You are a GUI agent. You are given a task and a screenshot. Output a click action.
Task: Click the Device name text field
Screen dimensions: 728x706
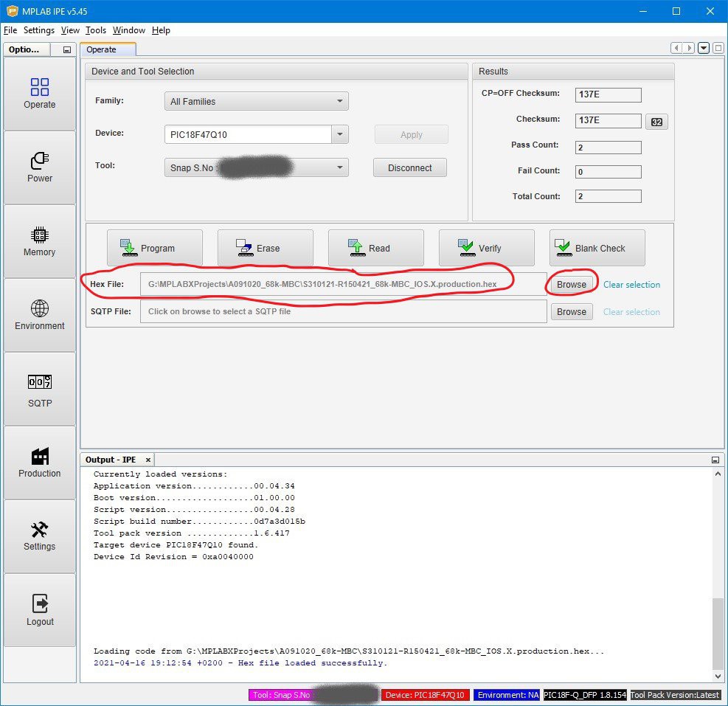coord(248,134)
